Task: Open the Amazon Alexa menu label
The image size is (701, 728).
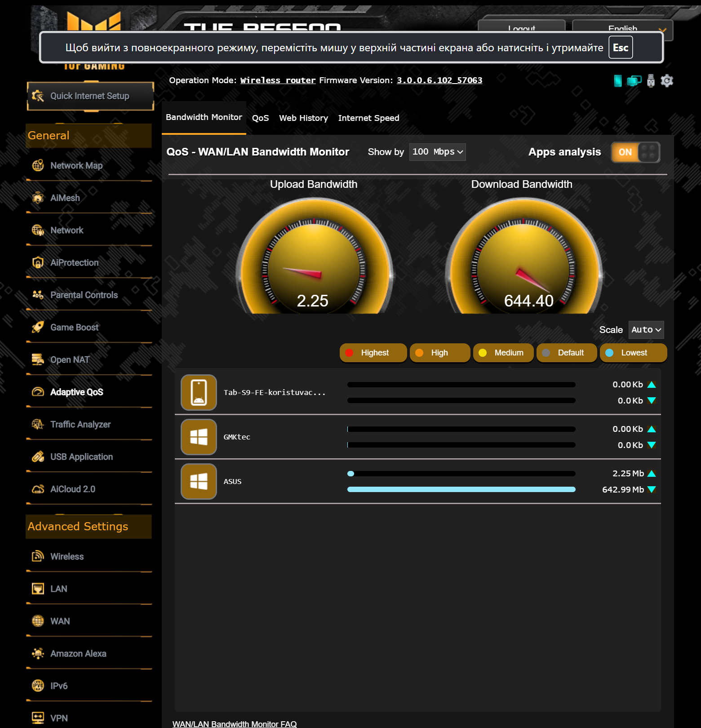Action: (78, 653)
